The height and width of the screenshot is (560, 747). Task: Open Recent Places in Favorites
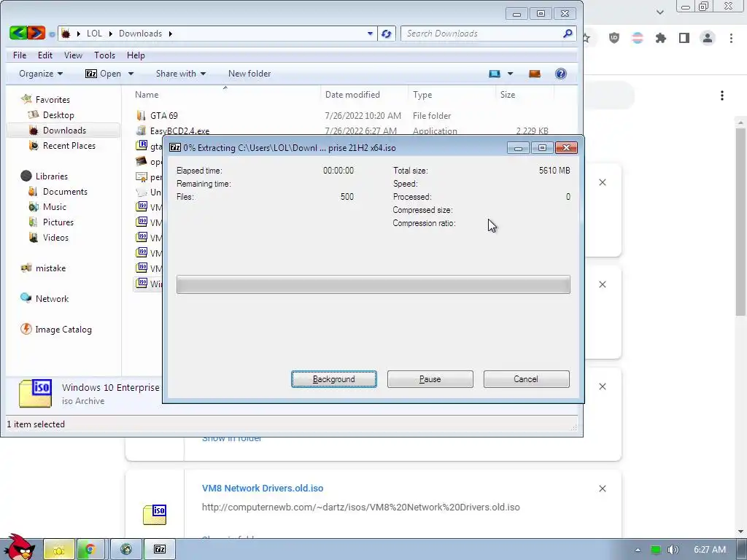click(x=69, y=145)
